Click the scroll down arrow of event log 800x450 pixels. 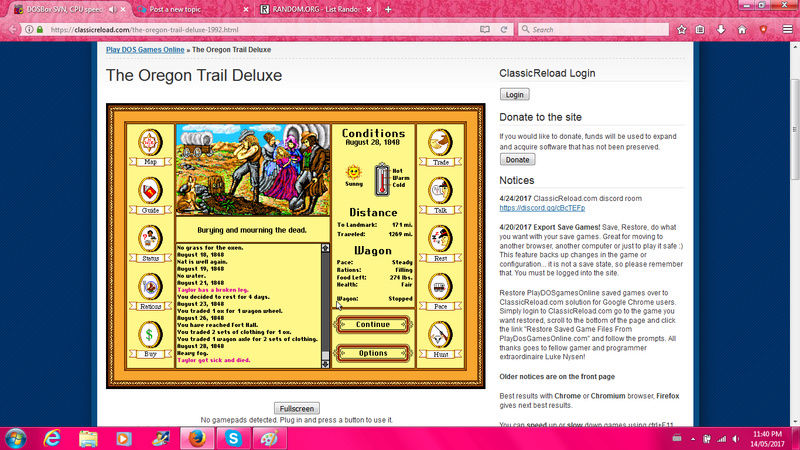[325, 364]
